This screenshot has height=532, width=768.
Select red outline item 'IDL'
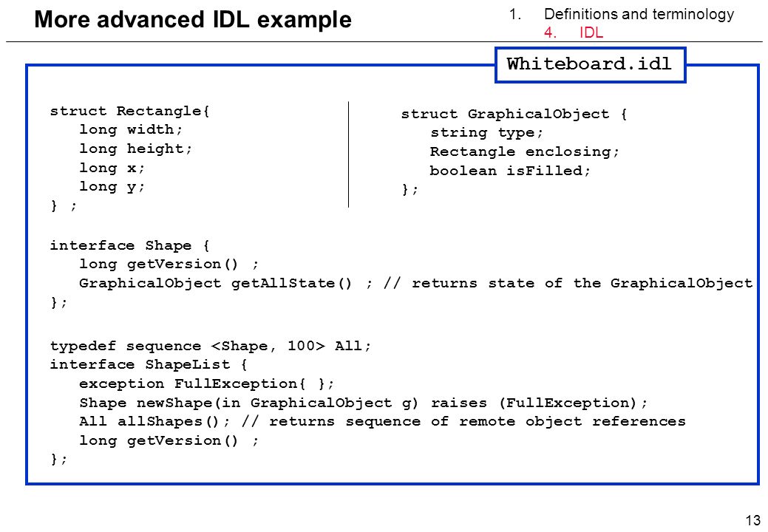tap(591, 33)
